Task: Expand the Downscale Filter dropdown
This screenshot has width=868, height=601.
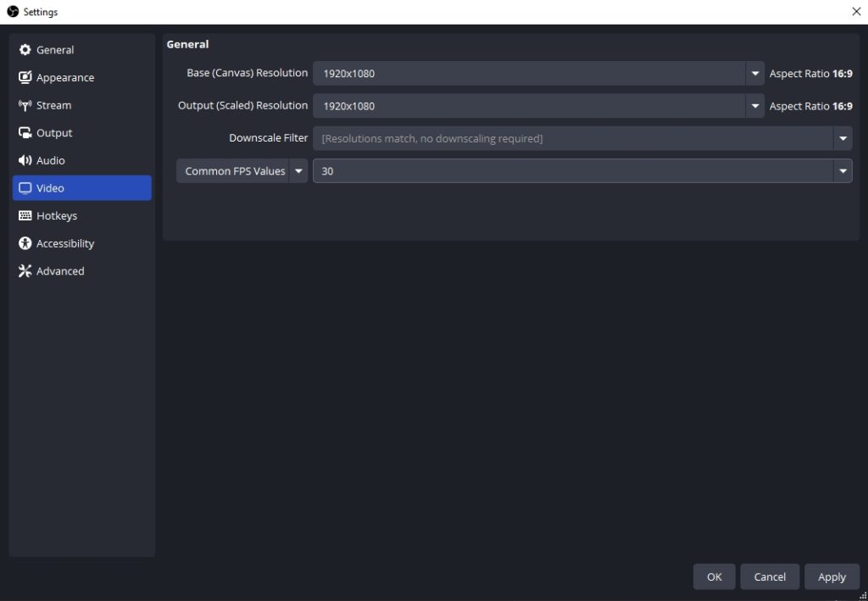Action: click(843, 137)
